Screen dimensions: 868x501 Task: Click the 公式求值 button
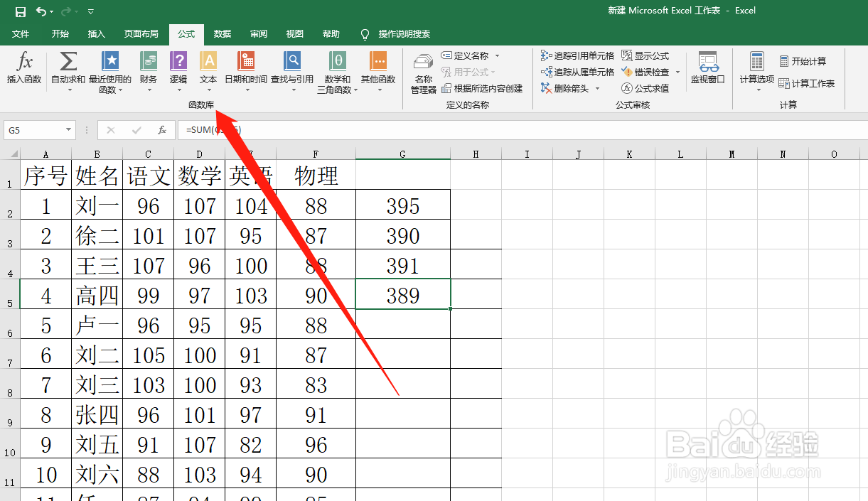645,88
